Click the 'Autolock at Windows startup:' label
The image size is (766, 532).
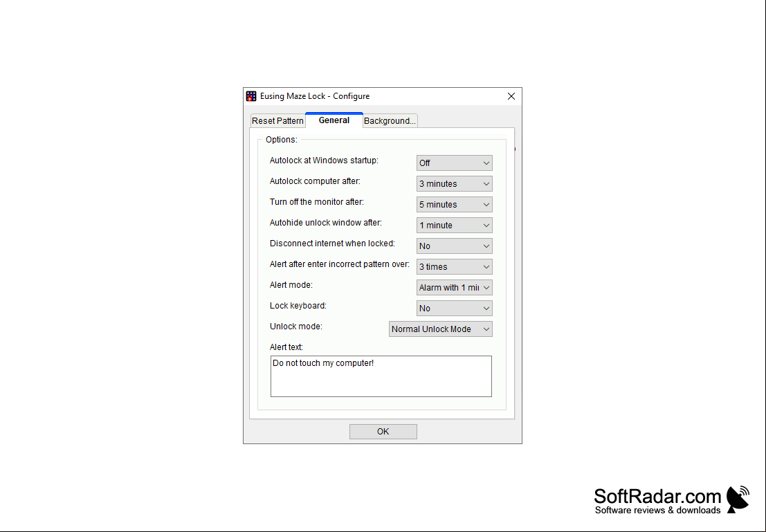[x=324, y=160]
